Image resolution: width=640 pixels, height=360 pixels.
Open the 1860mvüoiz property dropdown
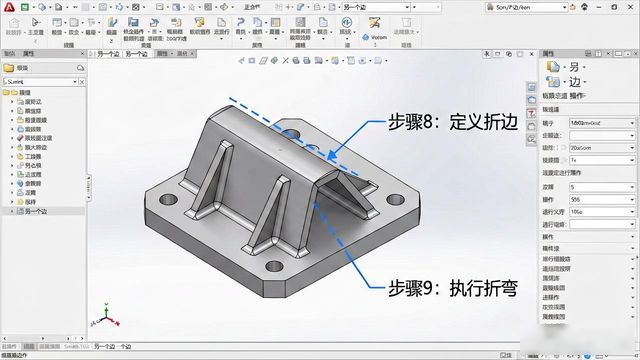602,122
